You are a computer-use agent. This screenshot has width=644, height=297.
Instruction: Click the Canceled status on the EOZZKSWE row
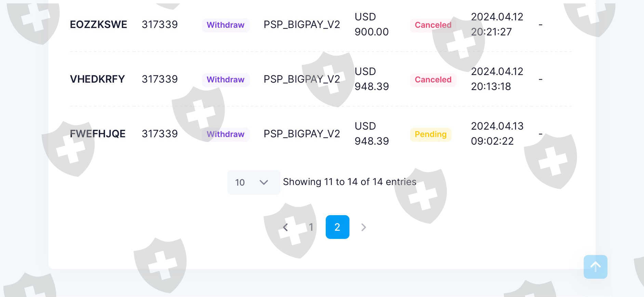433,25
